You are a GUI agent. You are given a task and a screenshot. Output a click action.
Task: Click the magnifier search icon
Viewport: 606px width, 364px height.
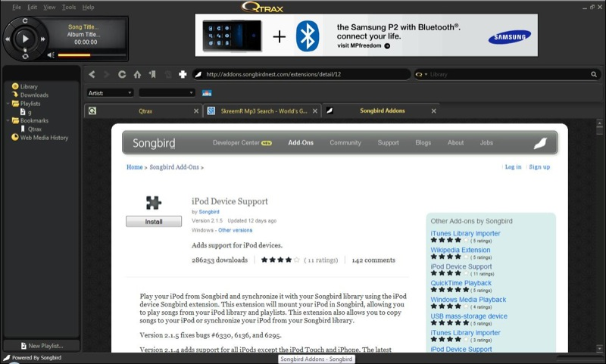[x=594, y=74]
